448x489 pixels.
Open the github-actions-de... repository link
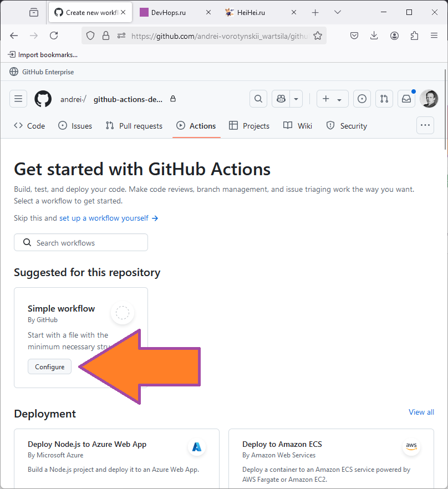[128, 99]
